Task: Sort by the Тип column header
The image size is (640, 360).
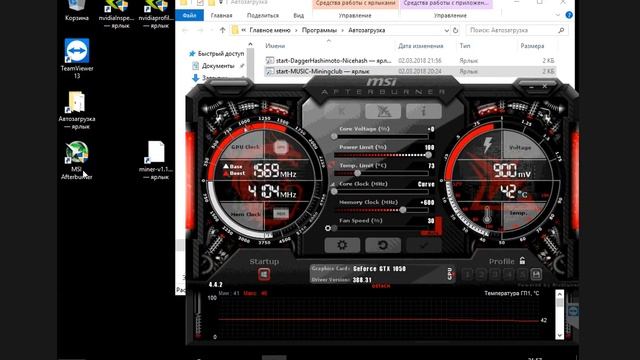Action: coord(465,46)
